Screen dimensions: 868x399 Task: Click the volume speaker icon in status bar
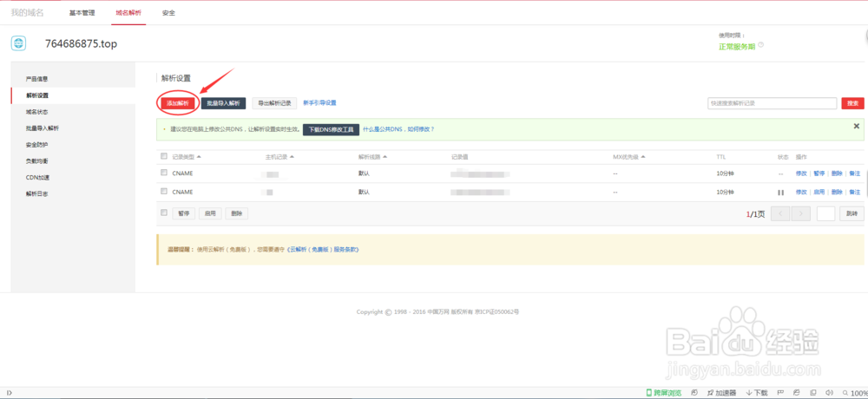[829, 393]
